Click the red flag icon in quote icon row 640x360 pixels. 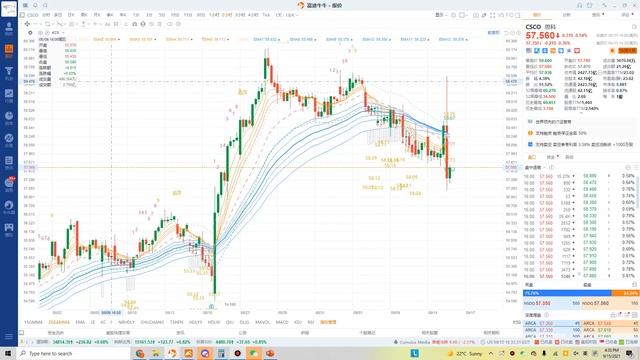pos(577,51)
